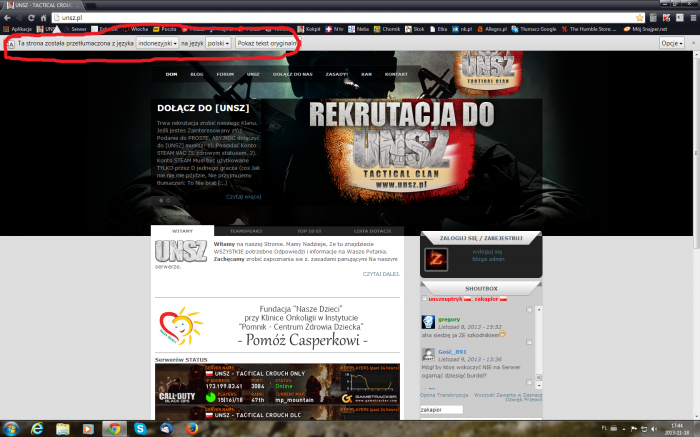Open the Chomik bookmark
Image resolution: width=700 pixels, height=437 pixels.
point(387,29)
